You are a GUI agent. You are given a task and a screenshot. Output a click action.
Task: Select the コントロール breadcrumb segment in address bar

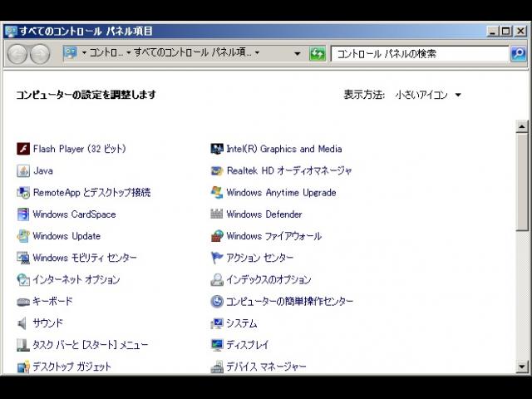[x=106, y=53]
